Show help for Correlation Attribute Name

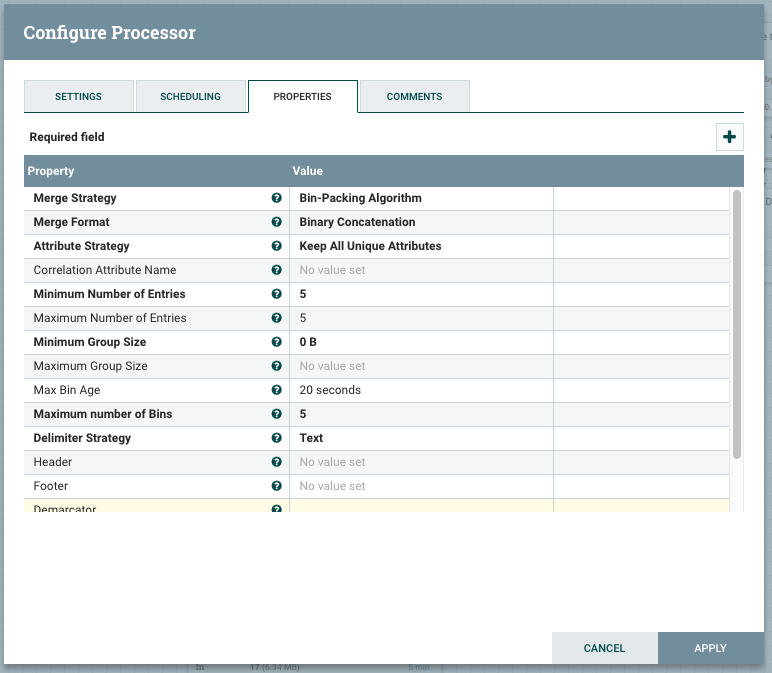click(x=276, y=270)
